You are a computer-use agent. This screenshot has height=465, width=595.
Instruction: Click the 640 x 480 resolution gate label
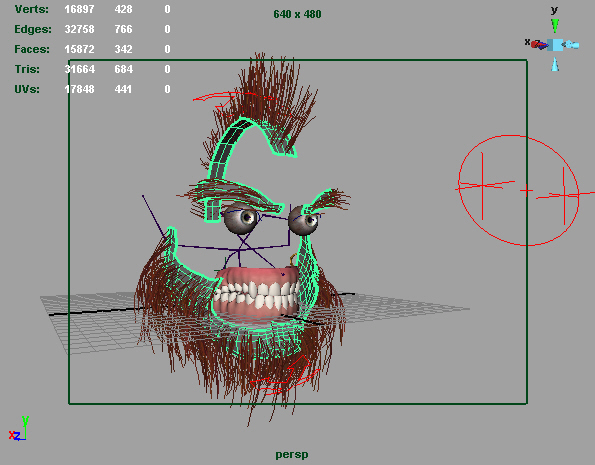click(x=297, y=14)
